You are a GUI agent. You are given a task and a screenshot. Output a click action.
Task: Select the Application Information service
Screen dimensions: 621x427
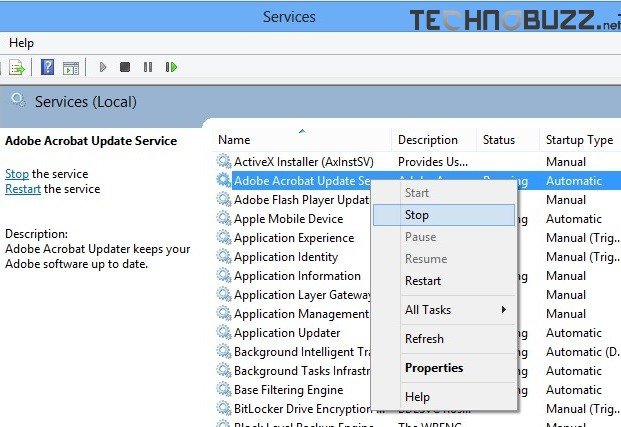coord(297,276)
